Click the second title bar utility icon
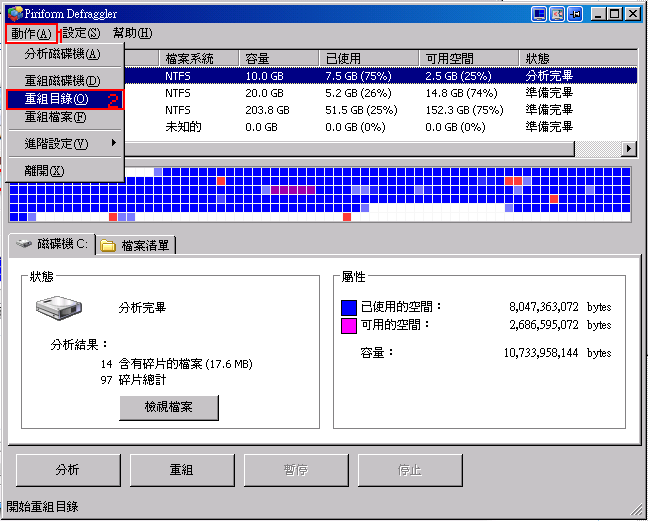 pyautogui.click(x=557, y=14)
